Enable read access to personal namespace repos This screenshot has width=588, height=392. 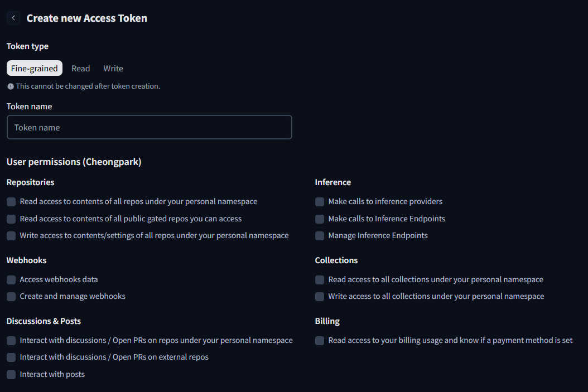pos(11,202)
